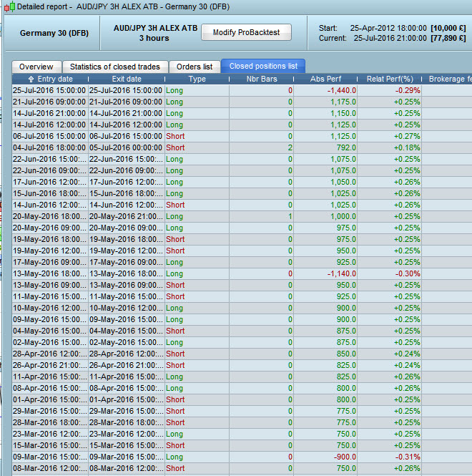The width and height of the screenshot is (472, 476).
Task: Select the 09-May-2016 15:00 entry row
Action: pyautogui.click(x=242, y=319)
